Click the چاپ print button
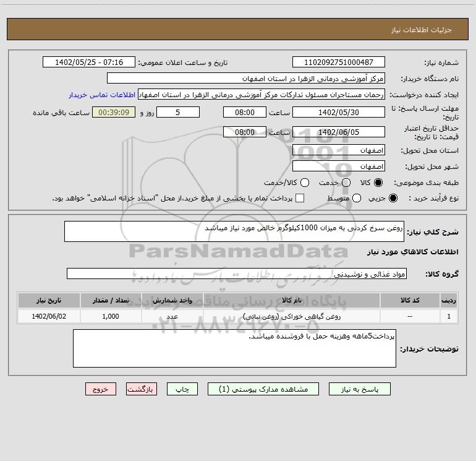This screenshot has width=476, height=461. [182, 389]
